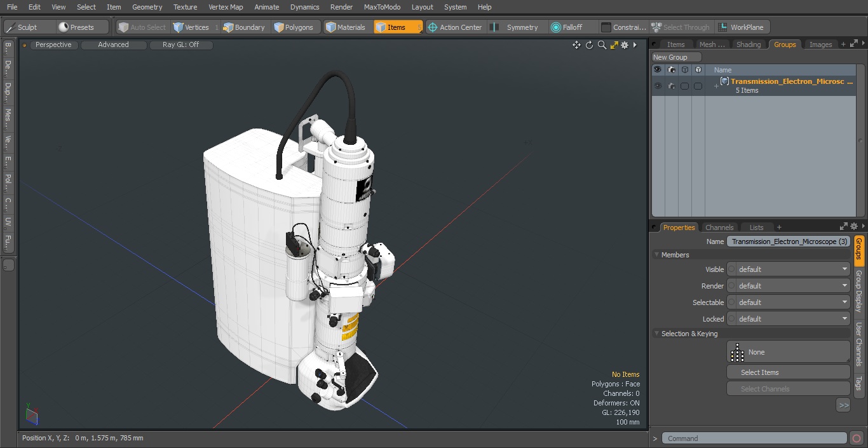Open the Visible dropdown in Members
Screen dimensions: 868x448
[x=788, y=269]
